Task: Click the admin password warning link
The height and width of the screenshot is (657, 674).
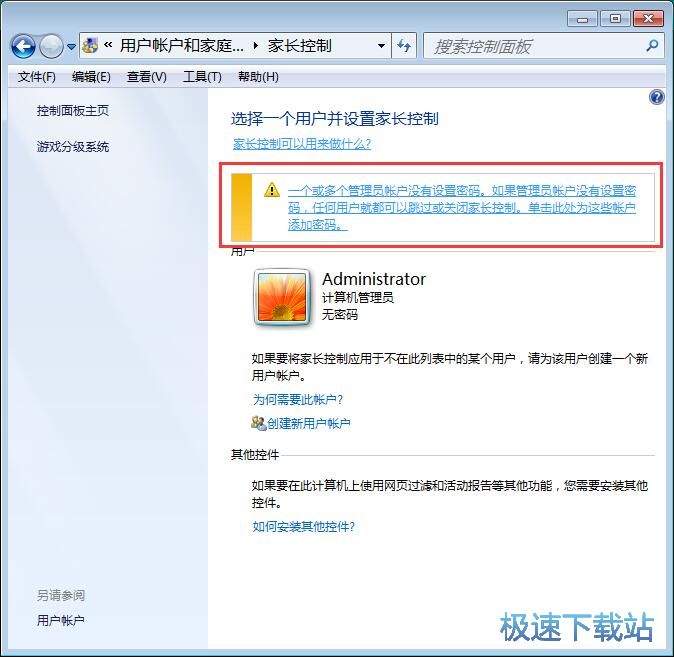Action: [x=462, y=208]
